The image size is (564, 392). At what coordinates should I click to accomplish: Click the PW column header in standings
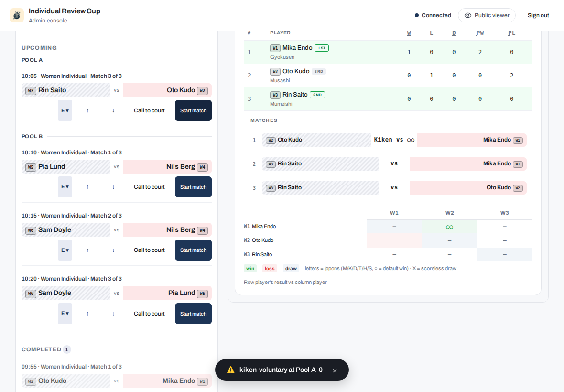click(x=480, y=33)
